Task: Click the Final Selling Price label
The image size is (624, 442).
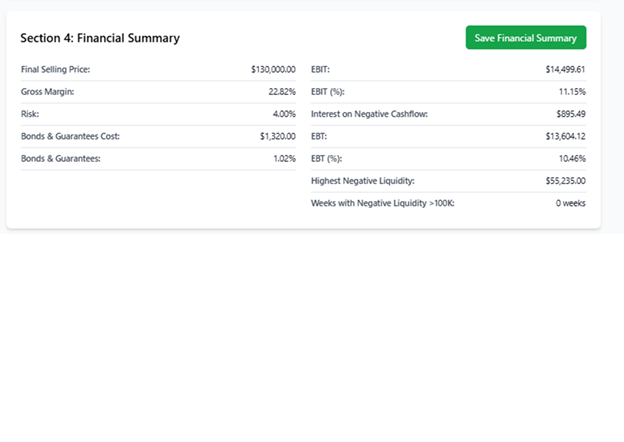Action: [x=55, y=70]
